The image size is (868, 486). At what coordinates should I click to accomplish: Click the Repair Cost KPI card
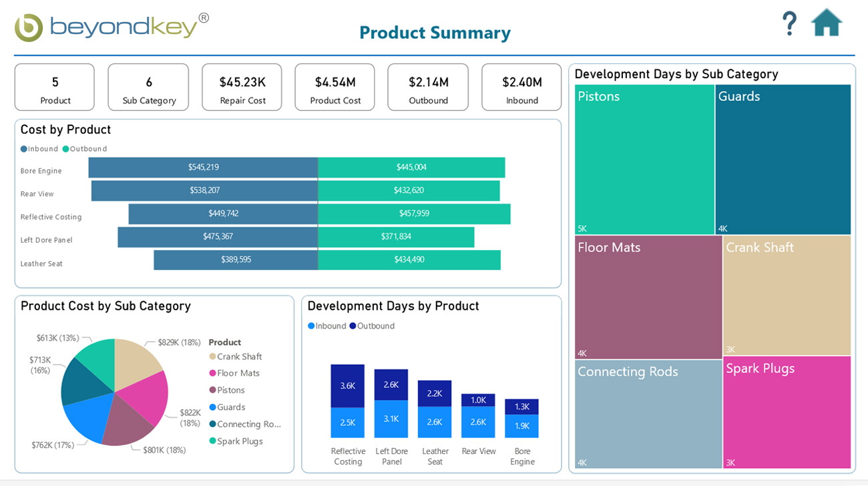[x=242, y=87]
